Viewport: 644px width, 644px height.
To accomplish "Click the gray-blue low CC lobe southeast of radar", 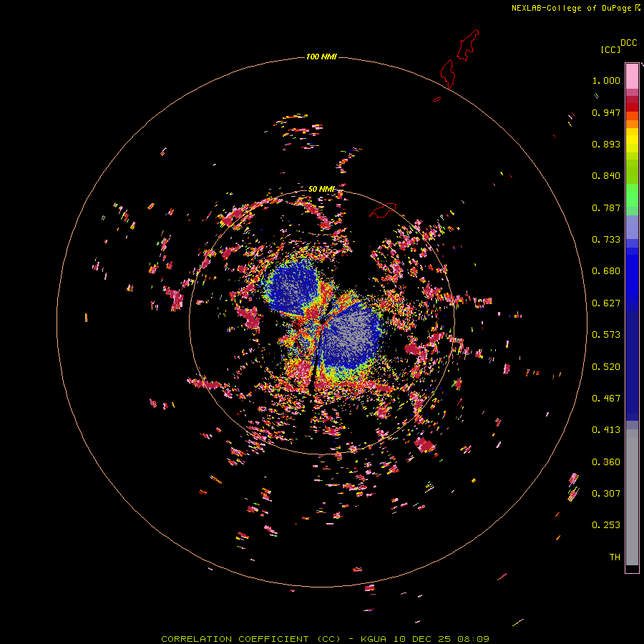I will pos(351,336).
